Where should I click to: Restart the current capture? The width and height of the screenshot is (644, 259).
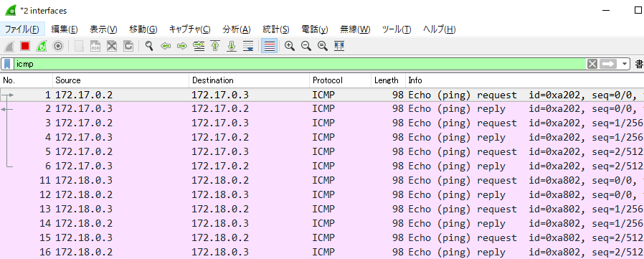[42, 46]
